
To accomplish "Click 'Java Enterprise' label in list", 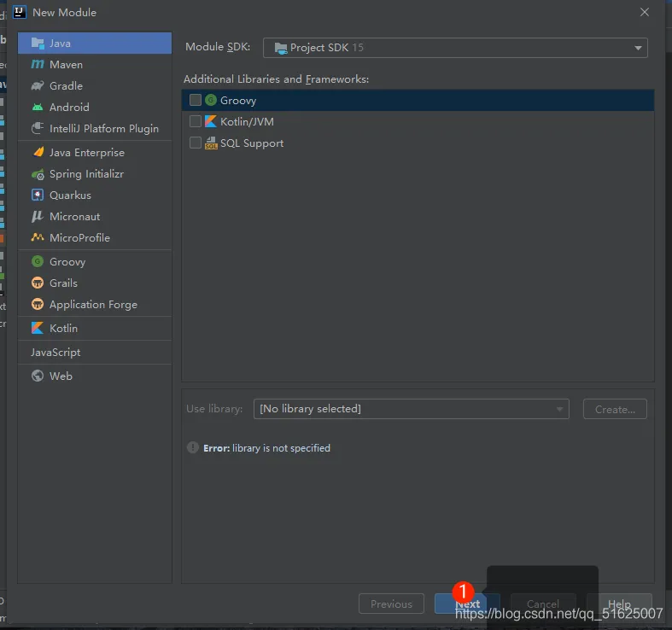I will point(87,153).
